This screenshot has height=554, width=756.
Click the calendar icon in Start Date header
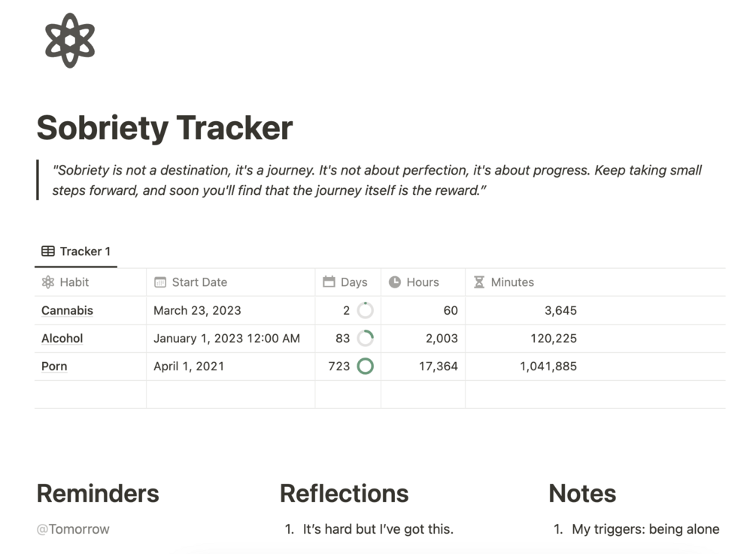160,282
